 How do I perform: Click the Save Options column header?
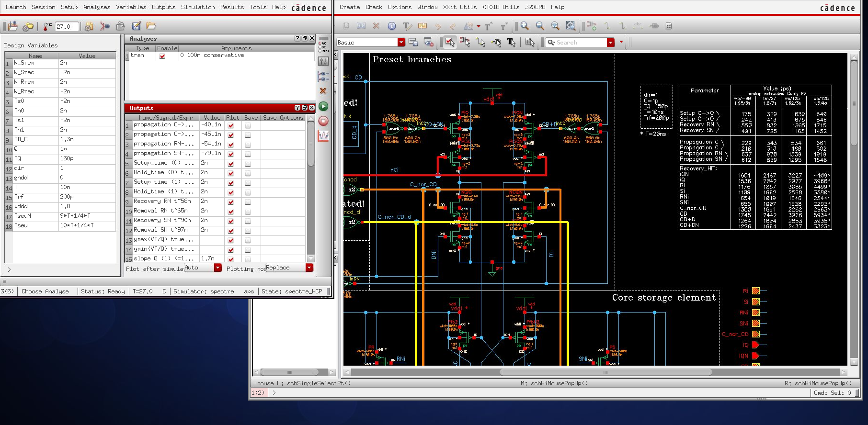[283, 118]
